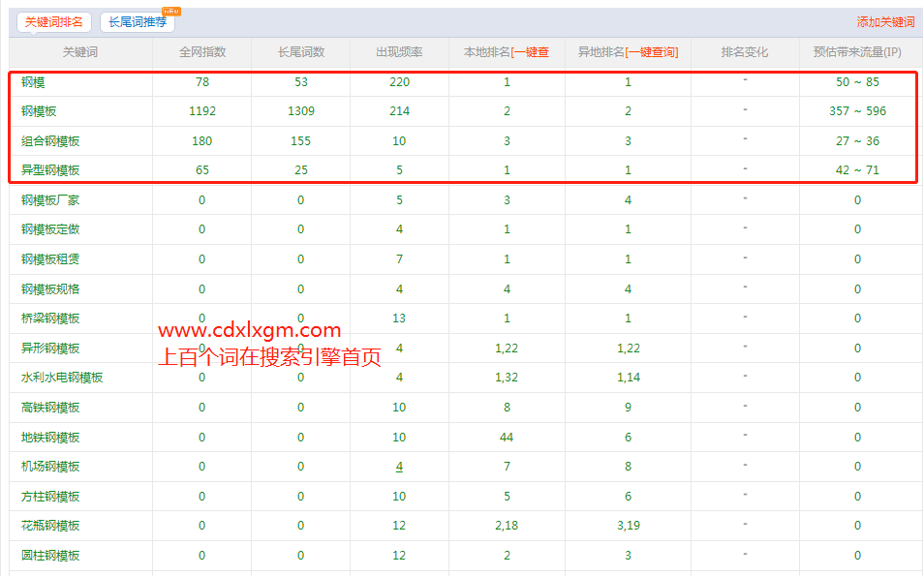Click 一键查 in the 本地排名 header
This screenshot has height=576, width=924.
pyautogui.click(x=532, y=52)
